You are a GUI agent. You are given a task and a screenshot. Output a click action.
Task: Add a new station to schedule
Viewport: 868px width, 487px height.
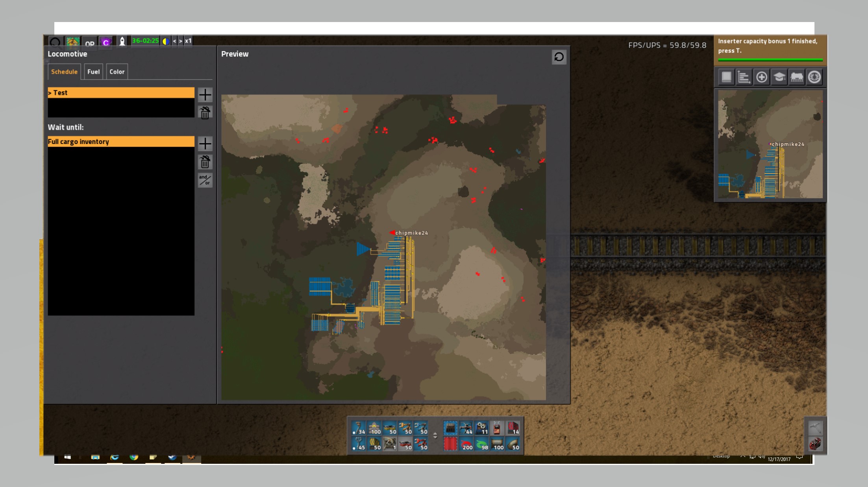click(x=205, y=94)
